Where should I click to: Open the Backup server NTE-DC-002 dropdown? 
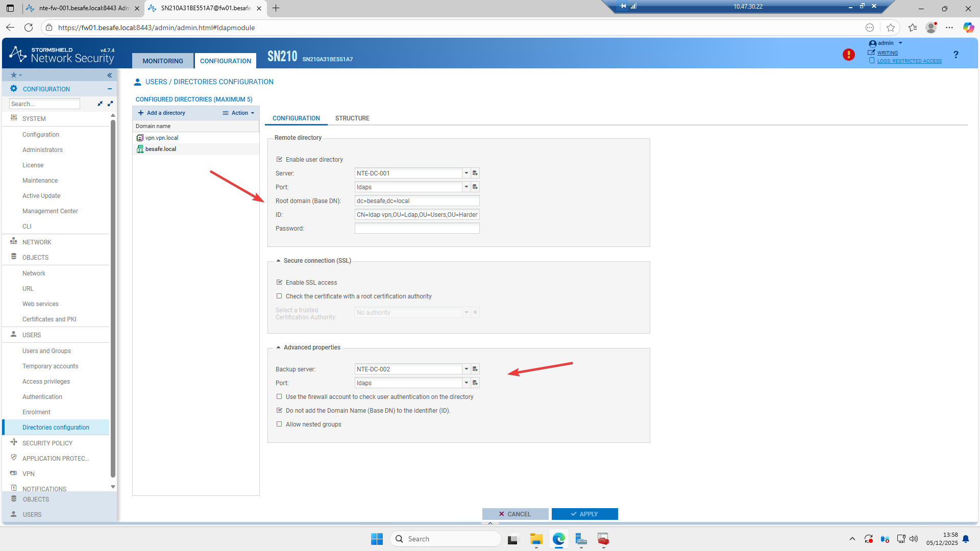tap(466, 369)
